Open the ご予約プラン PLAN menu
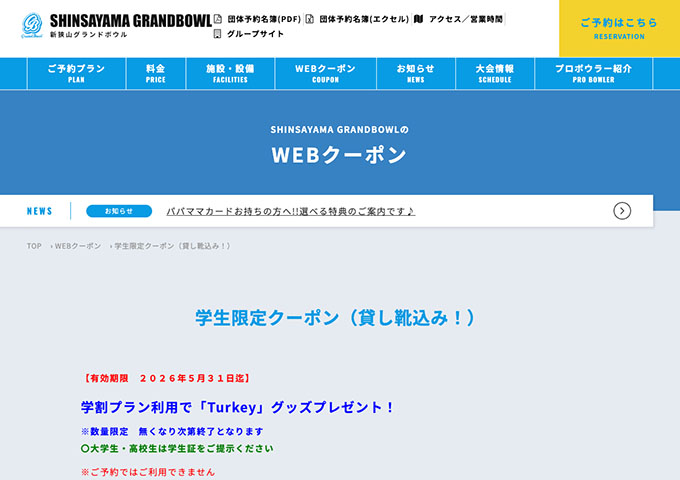680x480 pixels. [76, 74]
